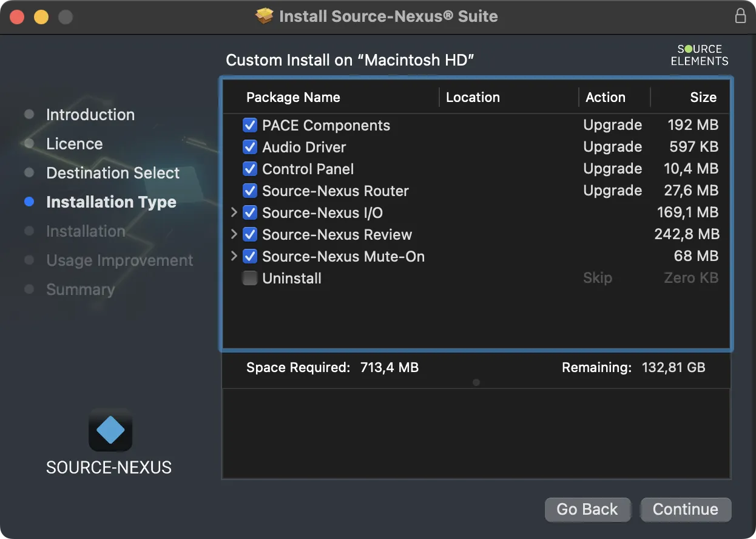Image resolution: width=756 pixels, height=539 pixels.
Task: Click the Source-Nexus blue diamond logo
Action: pos(110,430)
